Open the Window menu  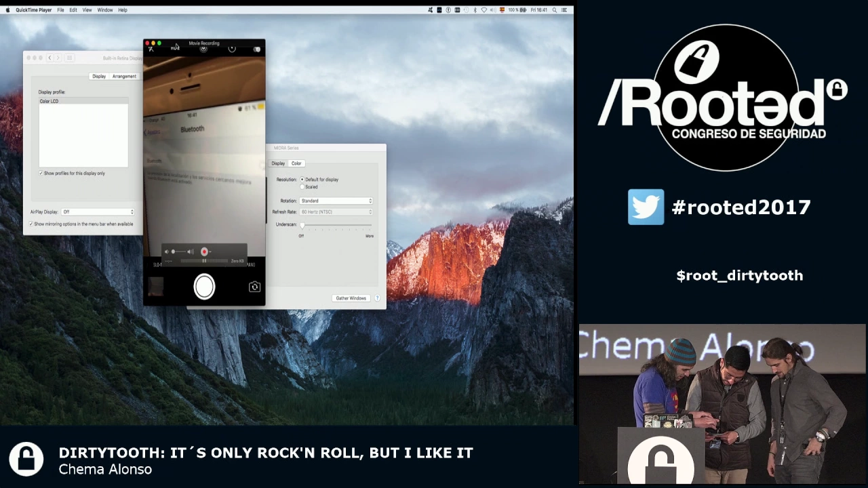point(104,10)
